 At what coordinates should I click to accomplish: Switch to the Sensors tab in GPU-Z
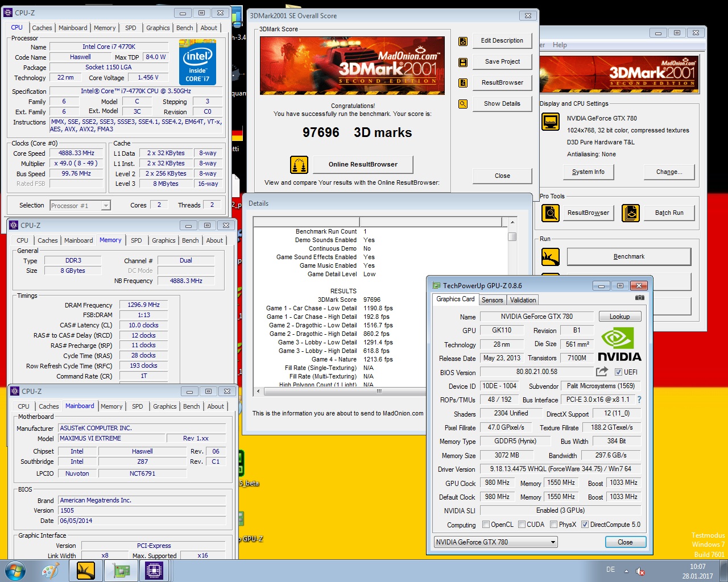pos(493,300)
